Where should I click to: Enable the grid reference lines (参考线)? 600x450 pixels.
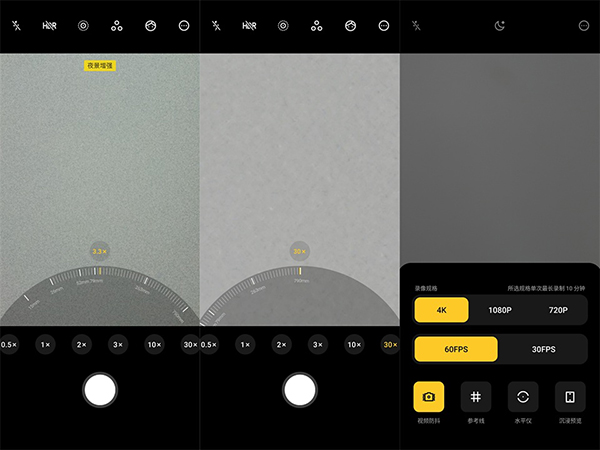click(476, 397)
